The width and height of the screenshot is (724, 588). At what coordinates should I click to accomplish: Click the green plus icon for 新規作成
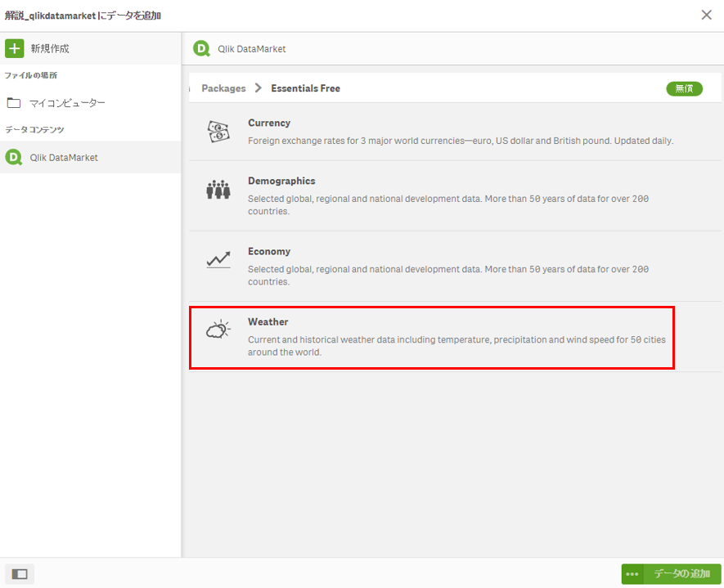14,48
